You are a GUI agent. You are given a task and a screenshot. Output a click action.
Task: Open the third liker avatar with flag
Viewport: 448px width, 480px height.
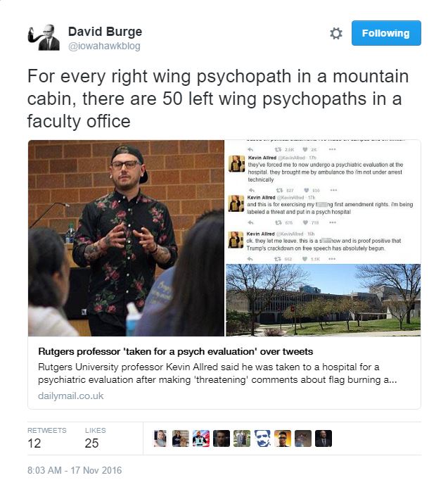click(x=201, y=438)
